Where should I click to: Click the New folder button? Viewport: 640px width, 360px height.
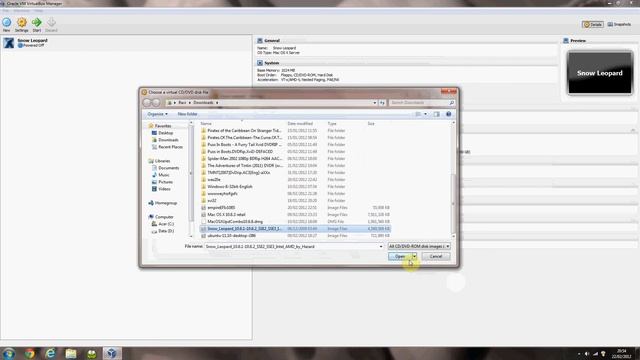coord(187,114)
